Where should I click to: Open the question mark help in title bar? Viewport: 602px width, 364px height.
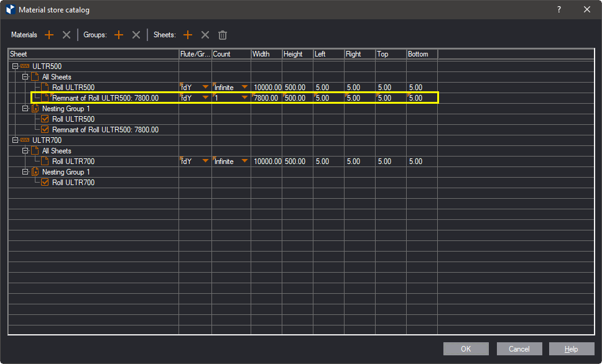(x=558, y=9)
